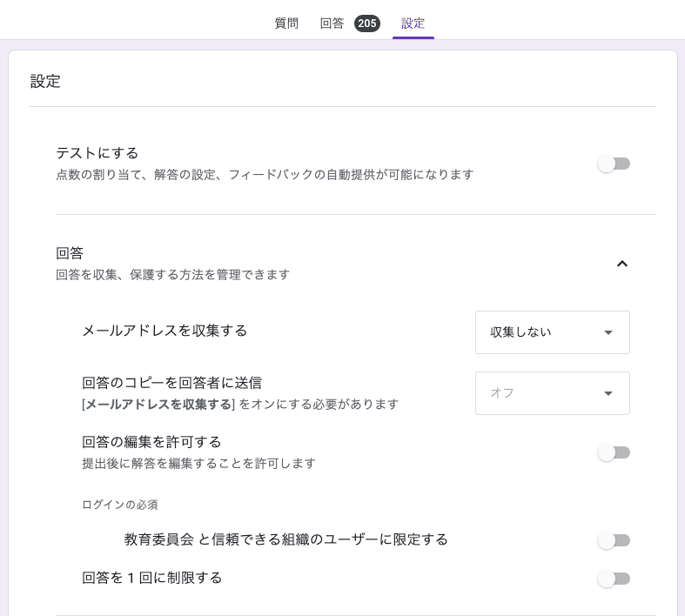This screenshot has width=685, height=616.
Task: Open the 収集しない email collection dropdown
Action: [x=552, y=332]
